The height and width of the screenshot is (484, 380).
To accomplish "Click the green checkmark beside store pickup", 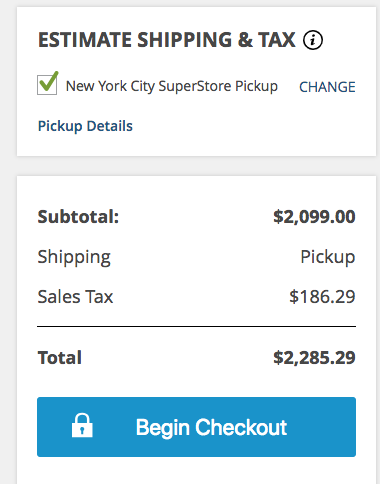I will coord(49,82).
